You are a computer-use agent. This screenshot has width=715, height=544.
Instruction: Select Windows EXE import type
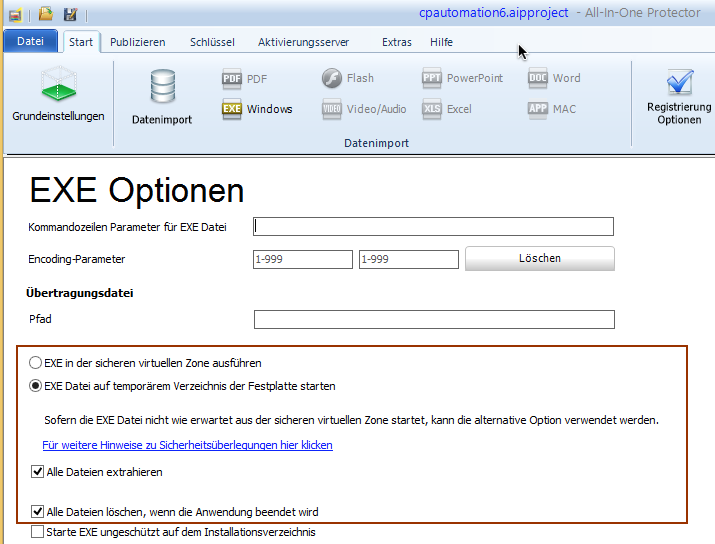pos(257,109)
